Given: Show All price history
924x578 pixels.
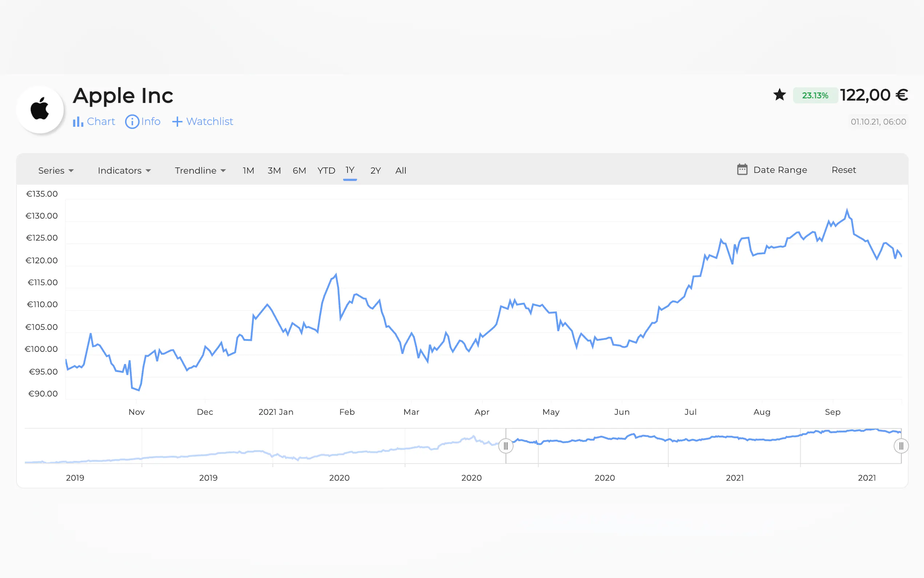Looking at the screenshot, I should tap(401, 170).
